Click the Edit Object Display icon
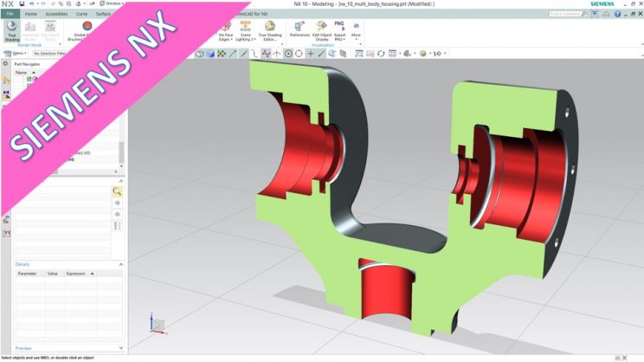Screen dimensions: 644x362 pos(321,30)
